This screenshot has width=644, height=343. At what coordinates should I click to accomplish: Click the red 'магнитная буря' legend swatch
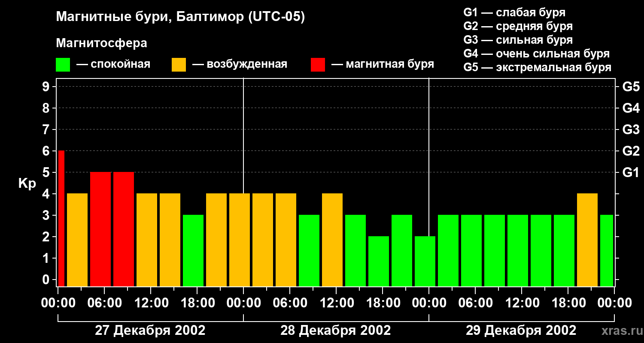[318, 65]
